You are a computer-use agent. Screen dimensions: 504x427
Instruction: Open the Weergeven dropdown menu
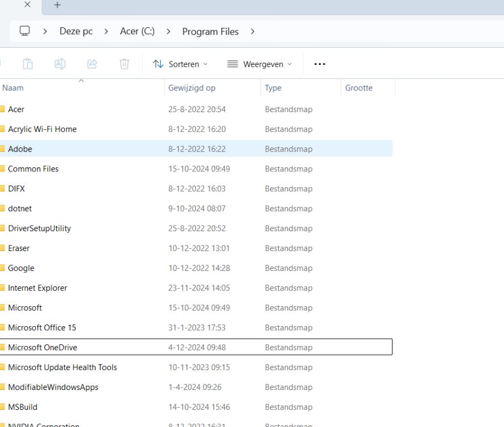coord(259,64)
